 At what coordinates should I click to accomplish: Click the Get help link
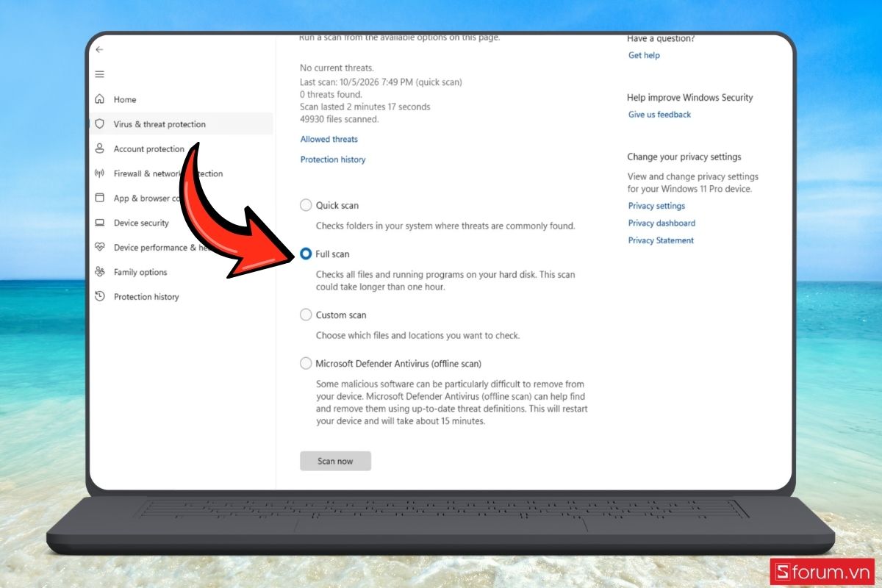click(x=645, y=55)
